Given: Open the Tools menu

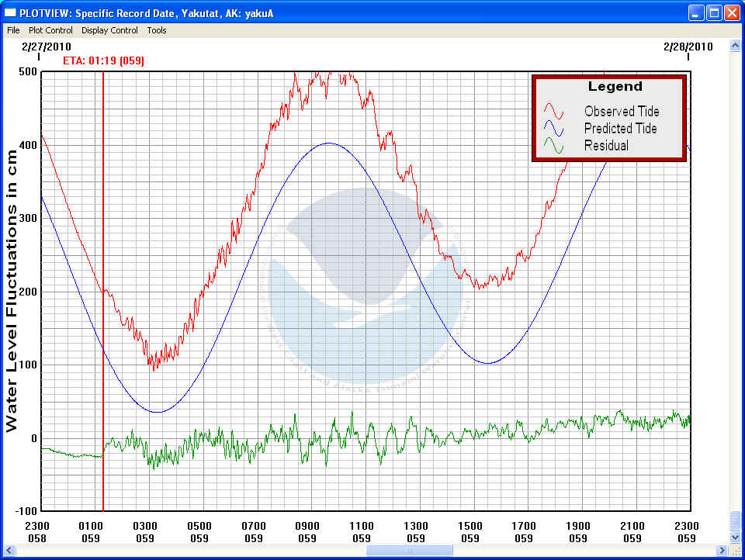Looking at the screenshot, I should [157, 30].
